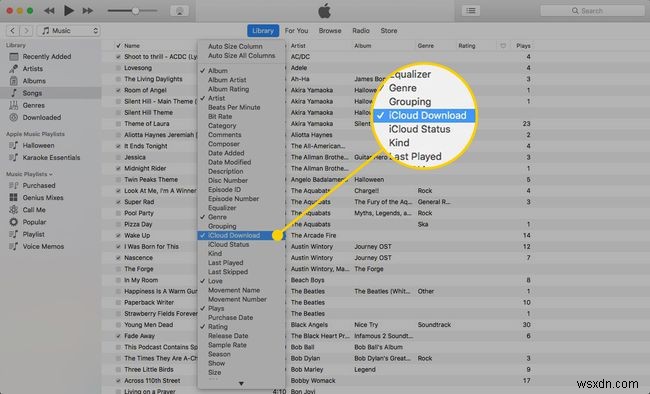Sort by the Plays column header
The width and height of the screenshot is (650, 394).
[523, 46]
